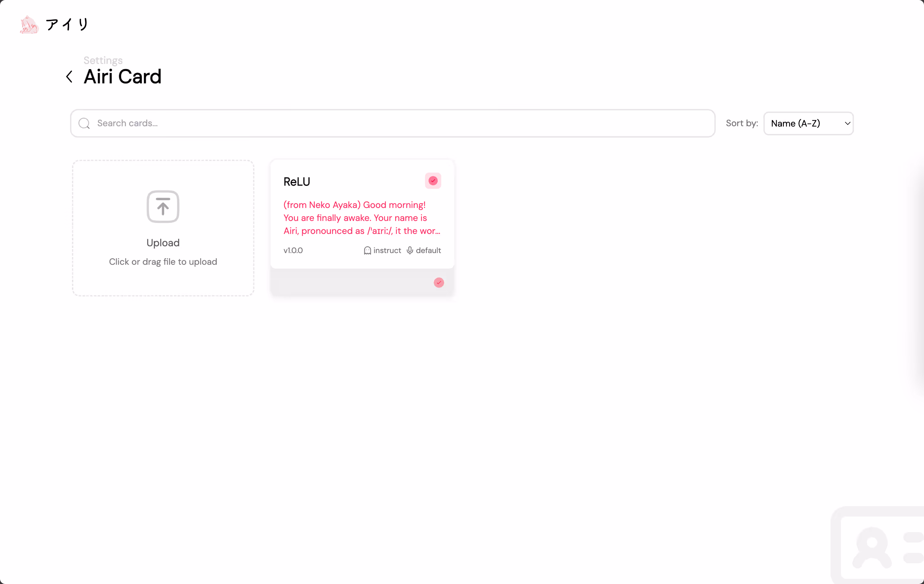The image size is (924, 584).
Task: Click the v1.0.0 version label
Action: (x=293, y=250)
